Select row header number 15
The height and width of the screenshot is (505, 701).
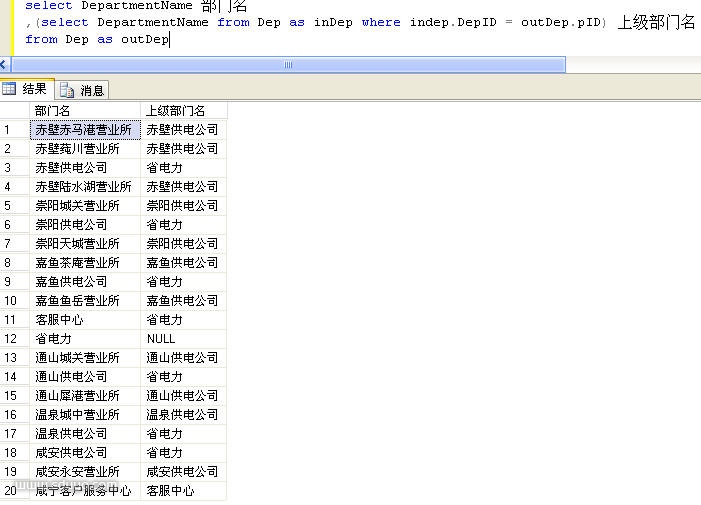[x=15, y=396]
